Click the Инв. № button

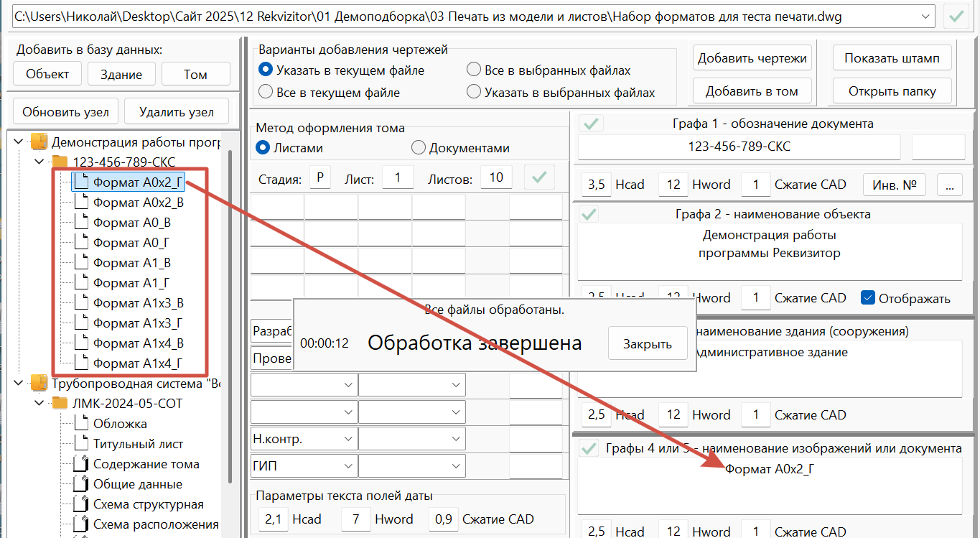(894, 185)
